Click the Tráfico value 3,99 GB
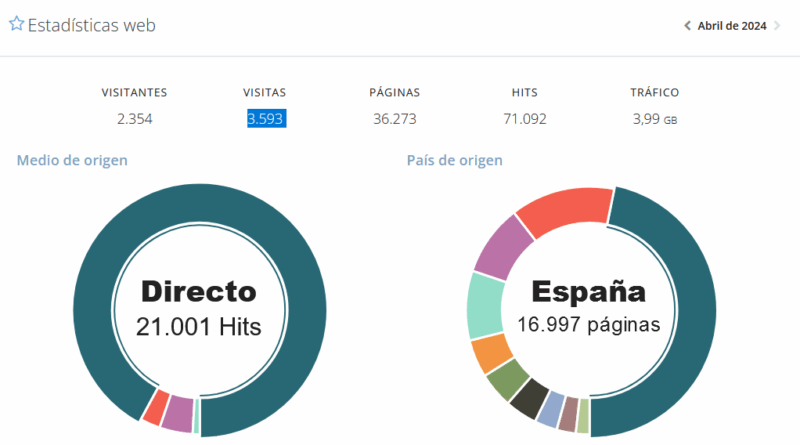The height and width of the screenshot is (445, 800). tap(655, 119)
